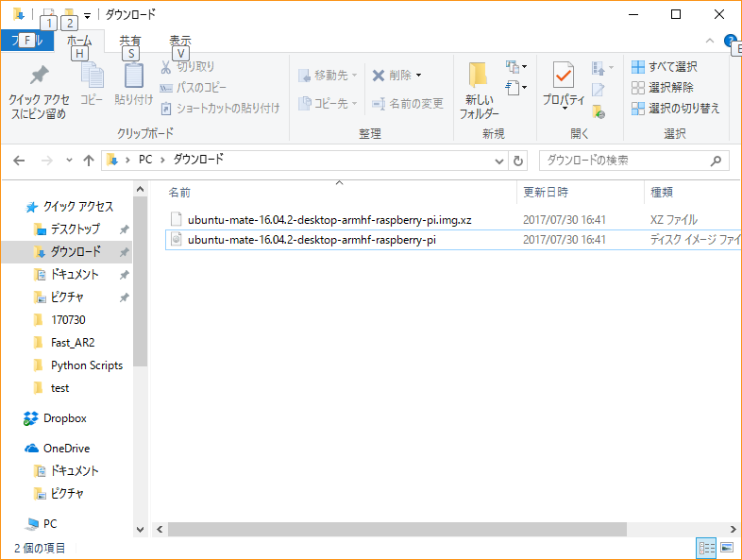Switch to the Home (ホーム) tab
The height and width of the screenshot is (560, 742).
click(79, 41)
